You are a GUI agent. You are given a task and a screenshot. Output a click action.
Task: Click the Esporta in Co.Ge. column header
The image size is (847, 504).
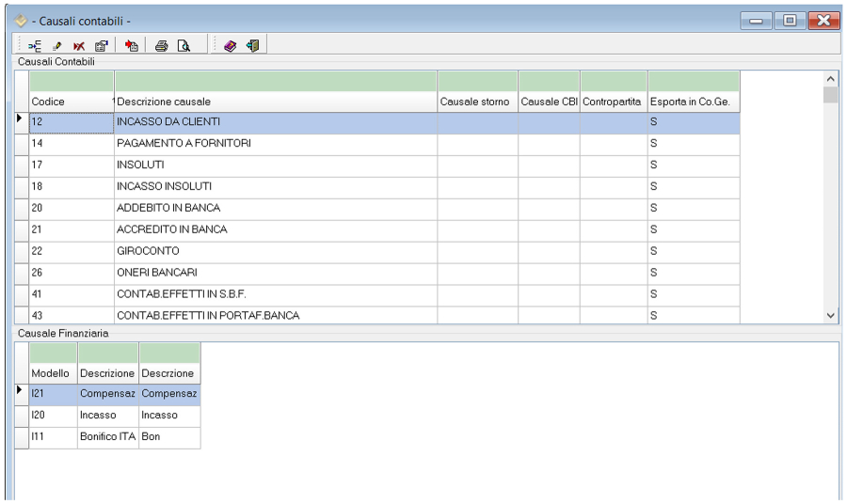click(x=694, y=102)
